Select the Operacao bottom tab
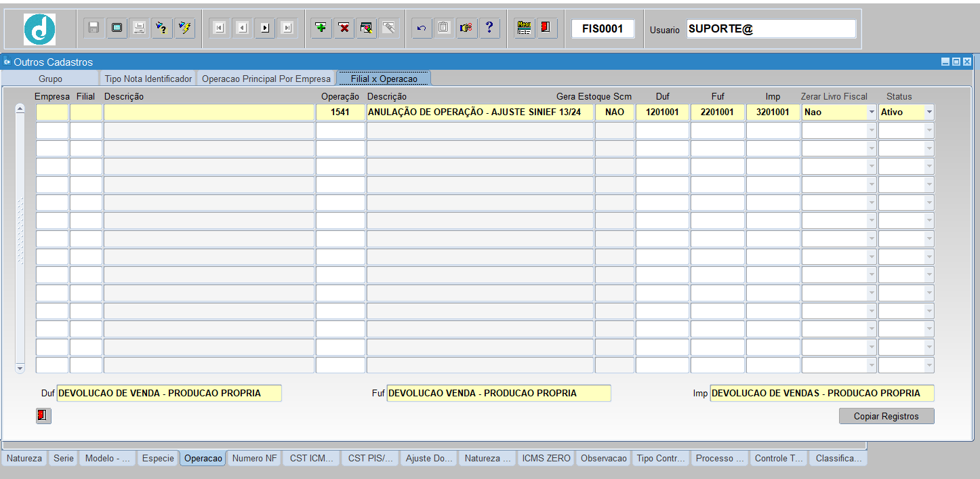The height and width of the screenshot is (479, 980). (x=203, y=459)
